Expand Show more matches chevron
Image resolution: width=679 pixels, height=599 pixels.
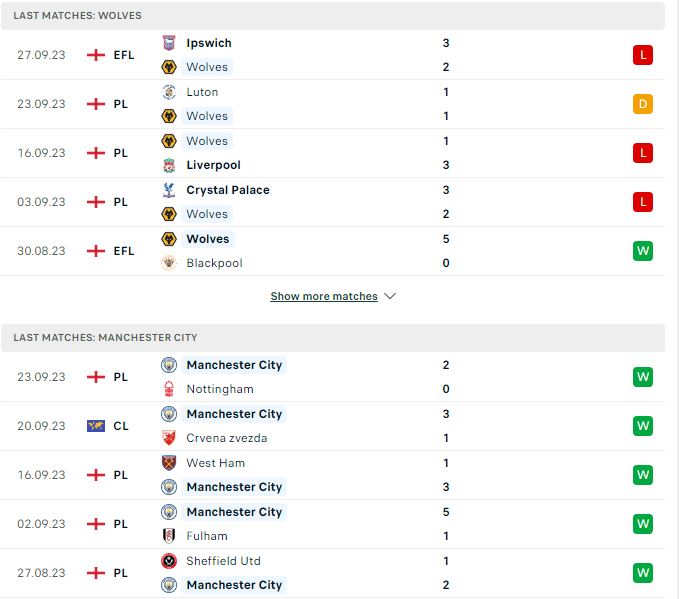tap(390, 296)
